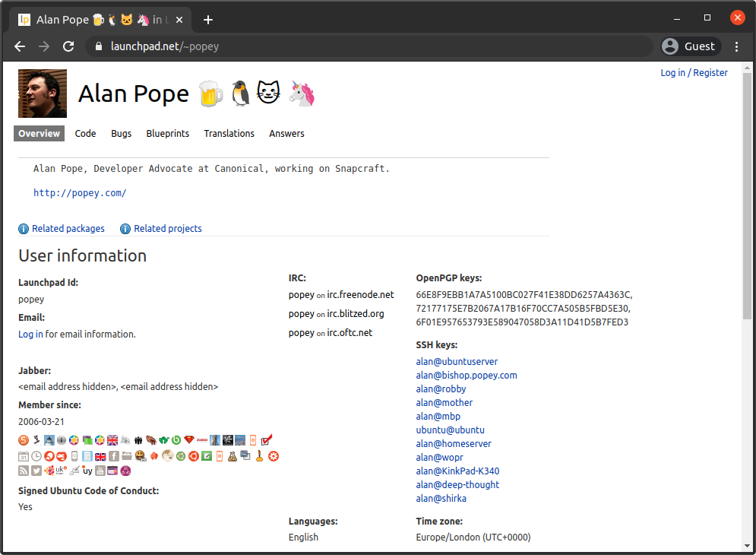Screen dimensions: 756x555
Task: Click the info icon beside Related projects
Action: (125, 229)
